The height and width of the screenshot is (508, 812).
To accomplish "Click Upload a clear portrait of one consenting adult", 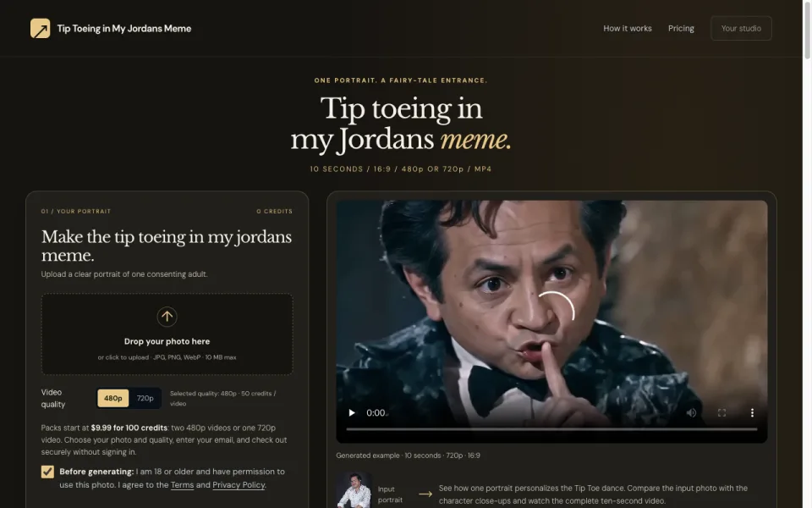I will click(124, 274).
